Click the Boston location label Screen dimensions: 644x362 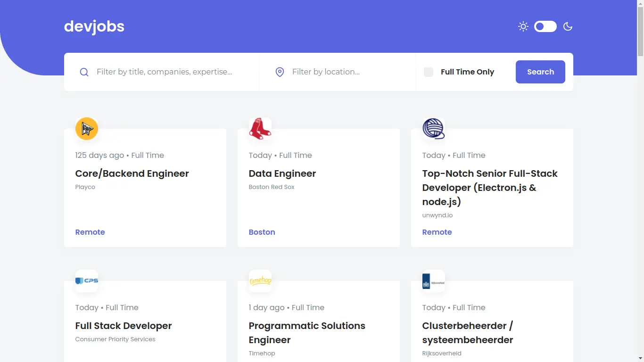[262, 232]
